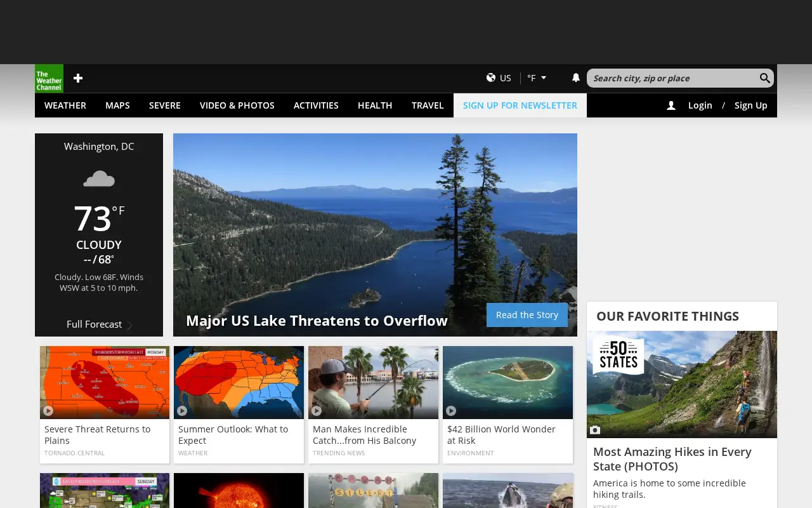Open the Lake Tahoe headline image
The image size is (812, 508).
[375, 235]
